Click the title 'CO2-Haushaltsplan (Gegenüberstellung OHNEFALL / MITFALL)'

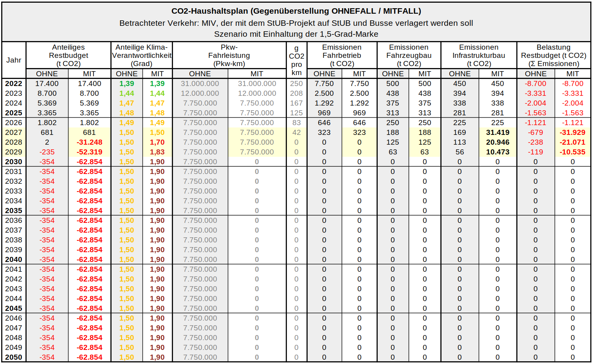296,11
